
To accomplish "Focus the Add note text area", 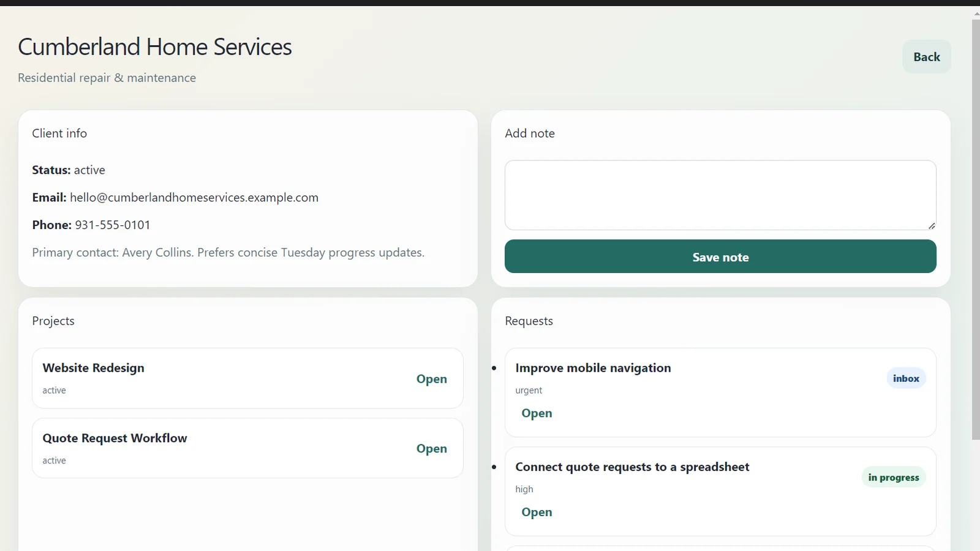I will (x=720, y=195).
